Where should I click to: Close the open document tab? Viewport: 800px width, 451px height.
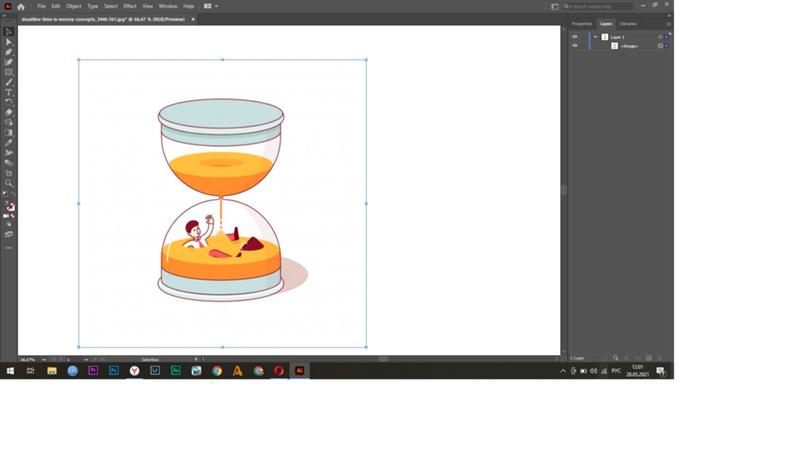click(x=193, y=19)
